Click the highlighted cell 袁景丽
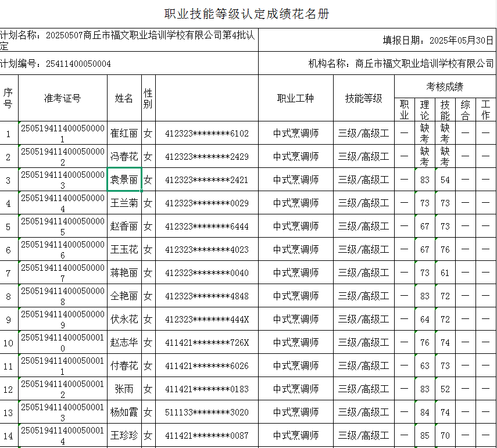Image resolution: width=497 pixels, height=448 pixels. pyautogui.click(x=124, y=180)
